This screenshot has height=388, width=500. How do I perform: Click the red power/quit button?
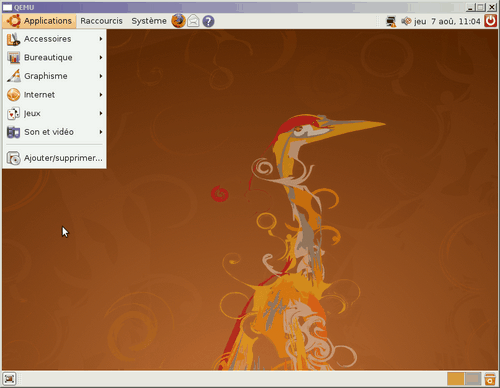tap(490, 21)
